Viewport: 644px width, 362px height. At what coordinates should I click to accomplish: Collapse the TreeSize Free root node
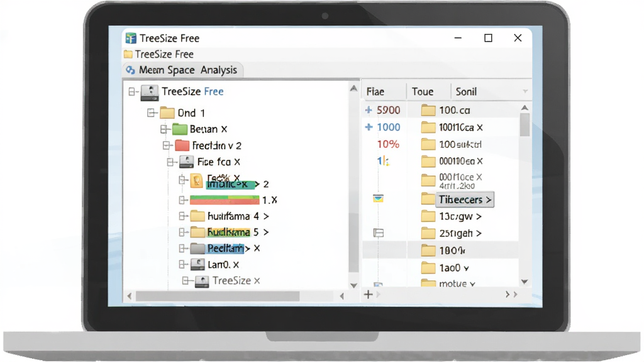point(132,92)
